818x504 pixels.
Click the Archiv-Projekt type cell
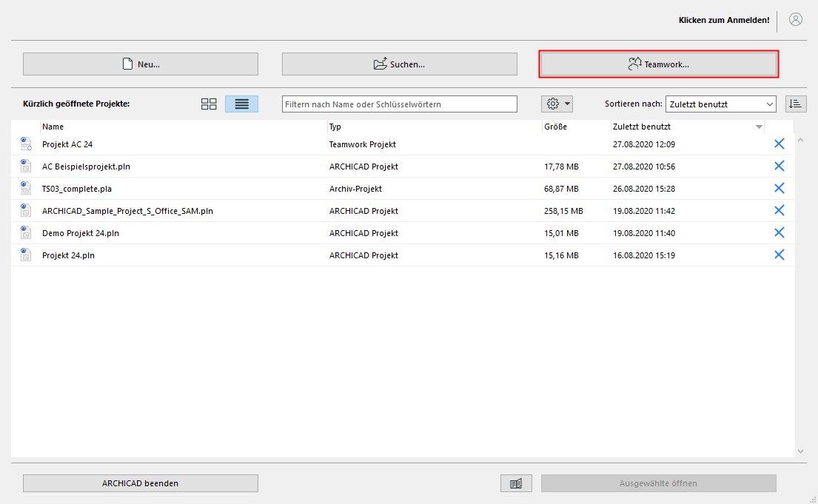tap(355, 189)
